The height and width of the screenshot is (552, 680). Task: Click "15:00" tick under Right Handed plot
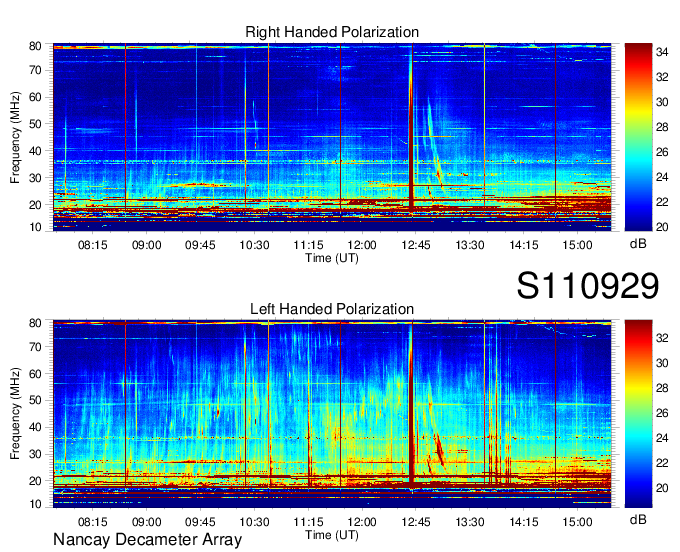click(x=578, y=245)
